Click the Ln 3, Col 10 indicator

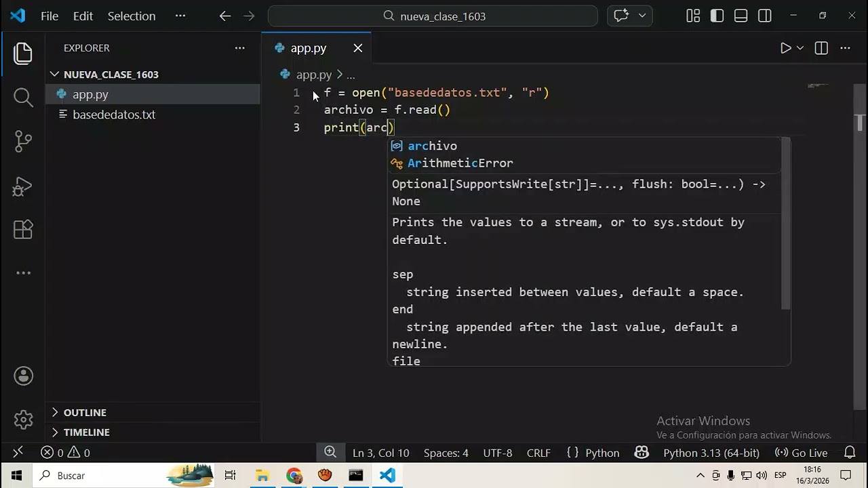pos(380,453)
